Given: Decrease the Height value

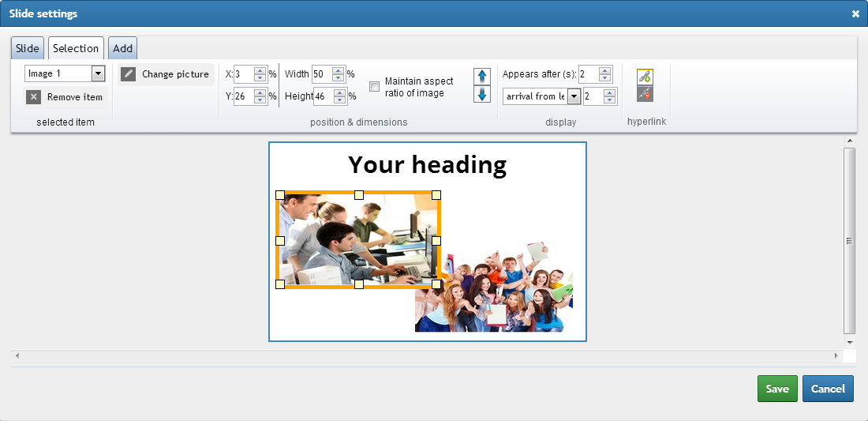Looking at the screenshot, I should [340, 100].
